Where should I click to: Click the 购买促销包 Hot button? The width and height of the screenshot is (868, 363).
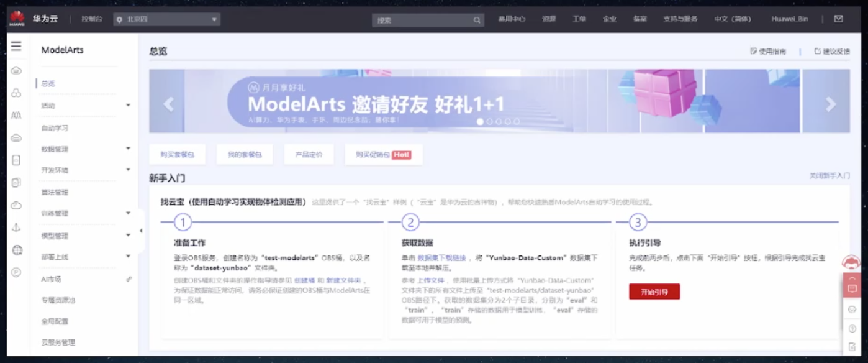coord(384,155)
